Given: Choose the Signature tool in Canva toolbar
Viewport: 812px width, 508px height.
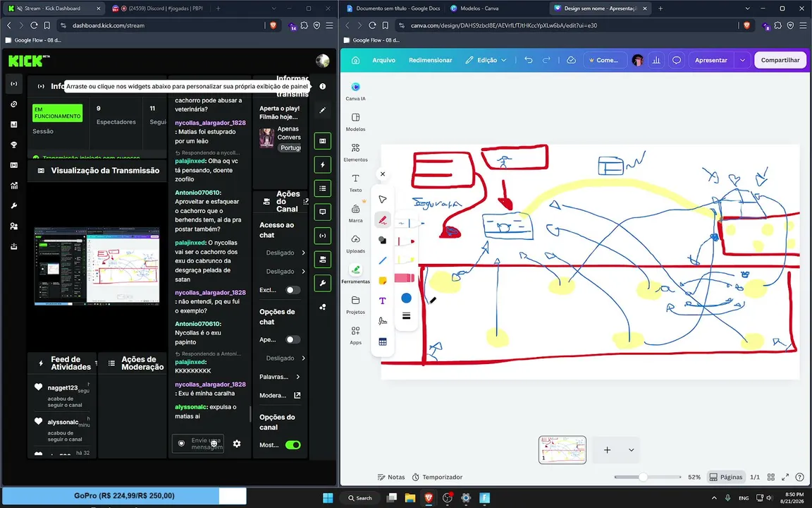Looking at the screenshot, I should point(383,322).
